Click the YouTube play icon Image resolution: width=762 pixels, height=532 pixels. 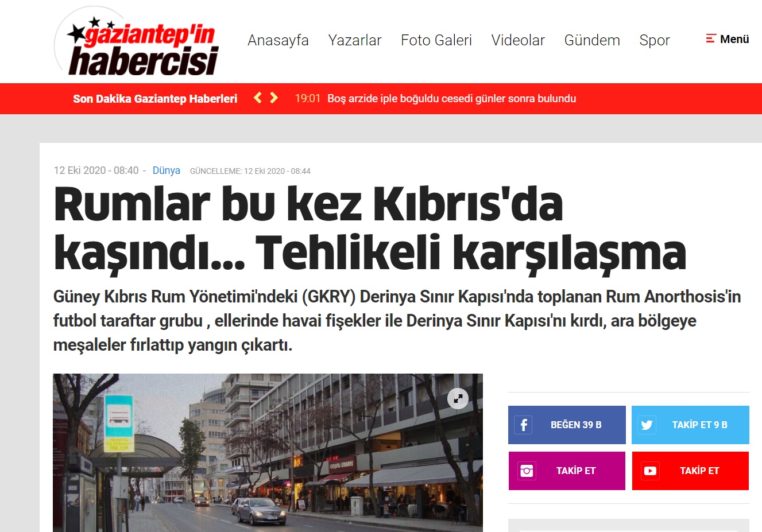point(650,471)
